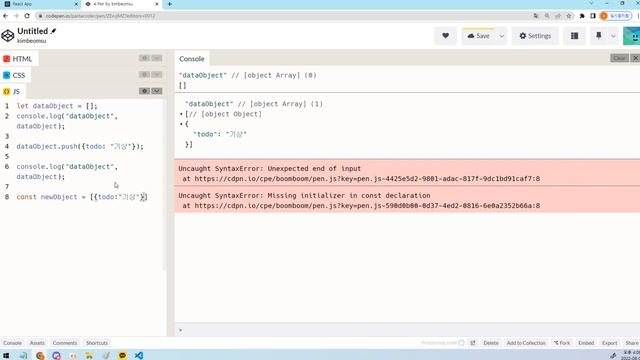The width and height of the screenshot is (640, 360).
Task: Open the Chrome profile button
Action: pos(616,16)
